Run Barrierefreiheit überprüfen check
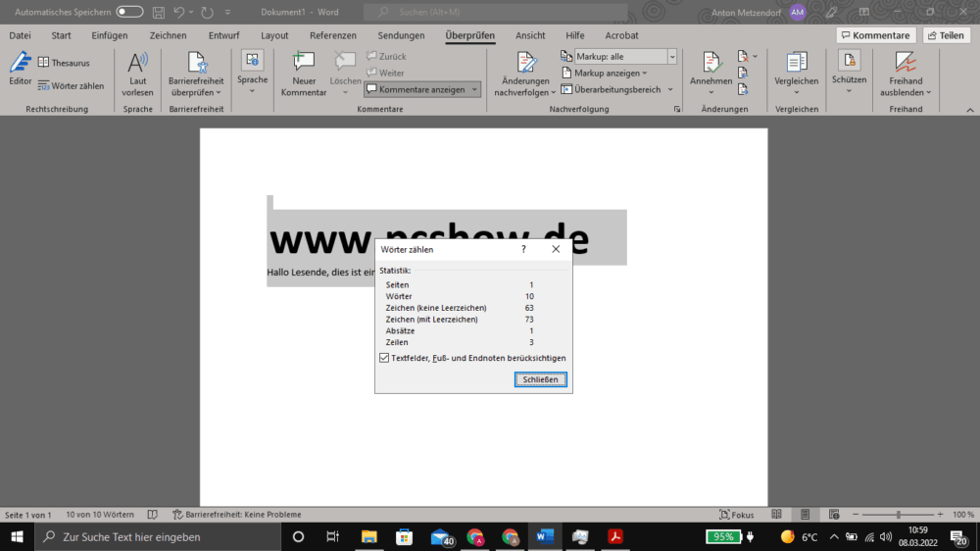The height and width of the screenshot is (551, 980). [x=196, y=75]
